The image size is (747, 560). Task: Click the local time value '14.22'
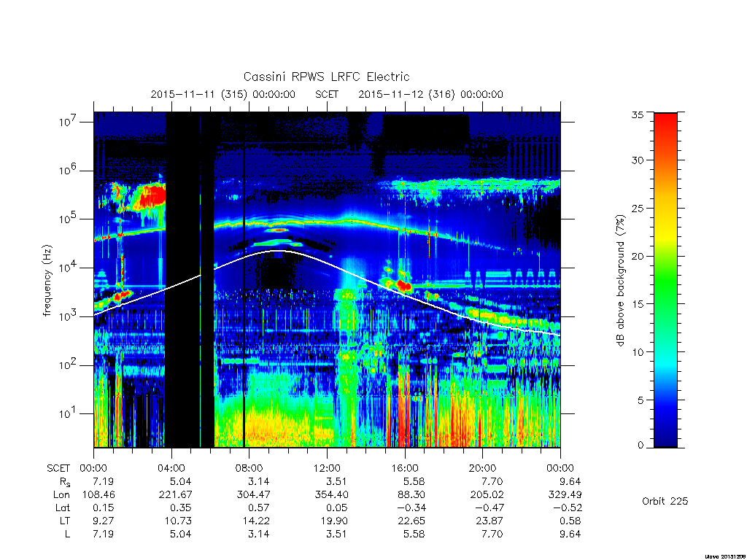coord(256,521)
